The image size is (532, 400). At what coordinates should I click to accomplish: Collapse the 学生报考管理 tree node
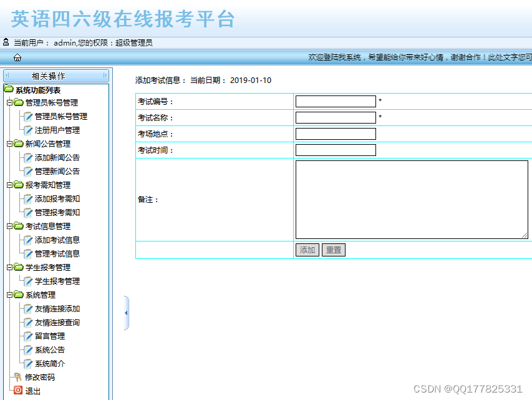pyautogui.click(x=9, y=268)
